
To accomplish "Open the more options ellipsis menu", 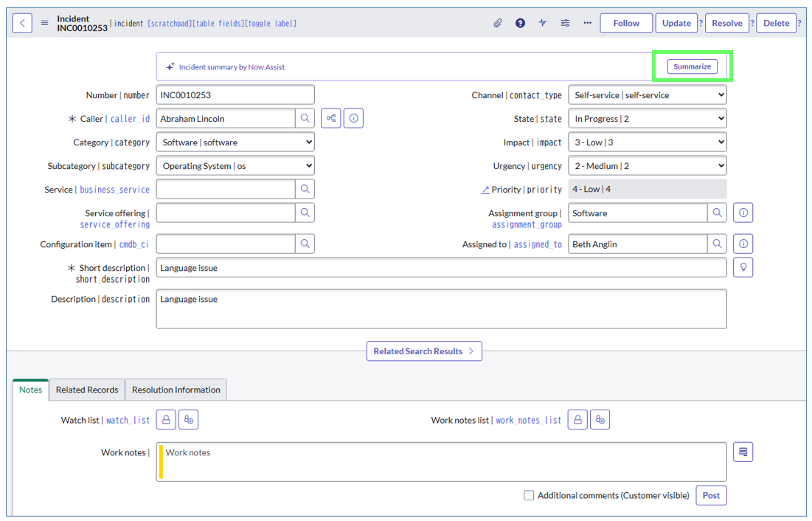I will (587, 23).
